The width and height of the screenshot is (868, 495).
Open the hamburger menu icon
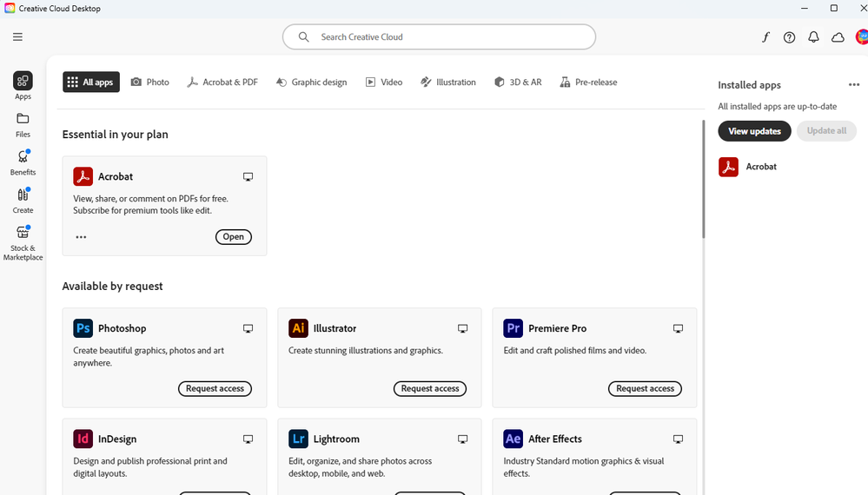(17, 37)
